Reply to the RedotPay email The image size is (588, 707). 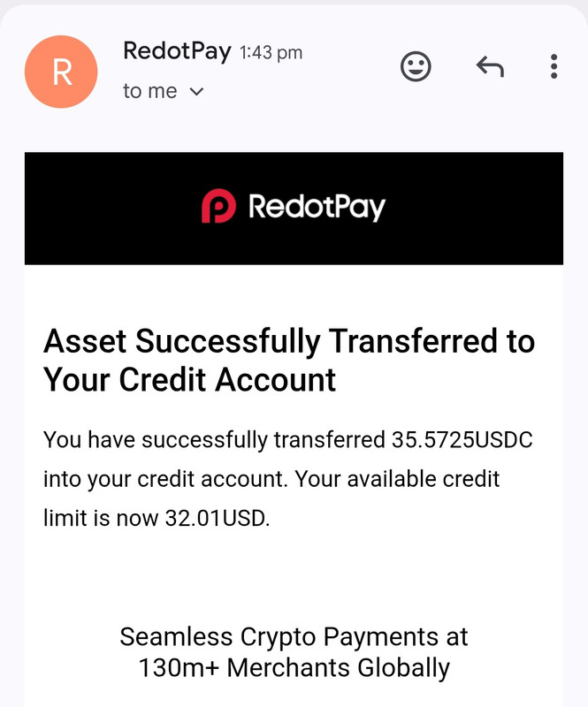point(490,67)
